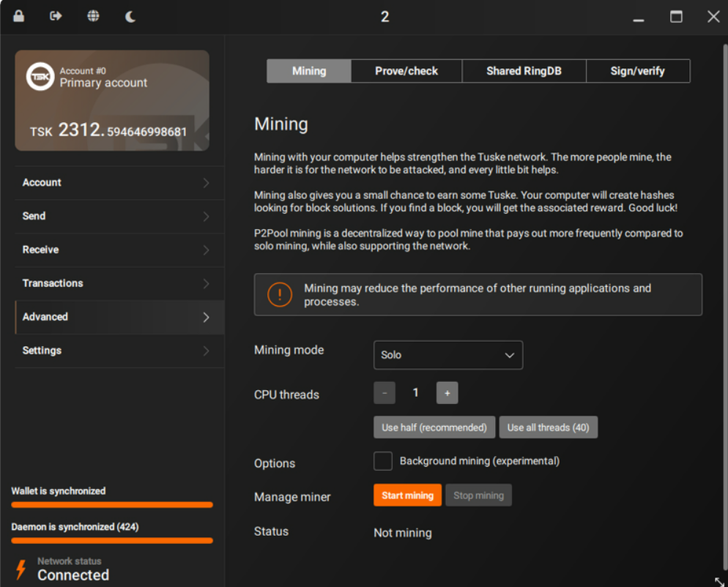Toggle dark mode with the moon icon

tap(130, 17)
